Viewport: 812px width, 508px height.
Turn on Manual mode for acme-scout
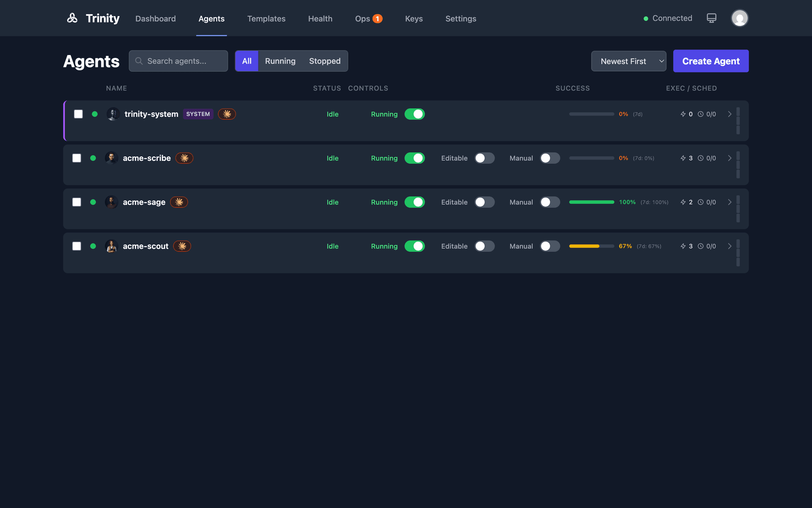[550, 246]
